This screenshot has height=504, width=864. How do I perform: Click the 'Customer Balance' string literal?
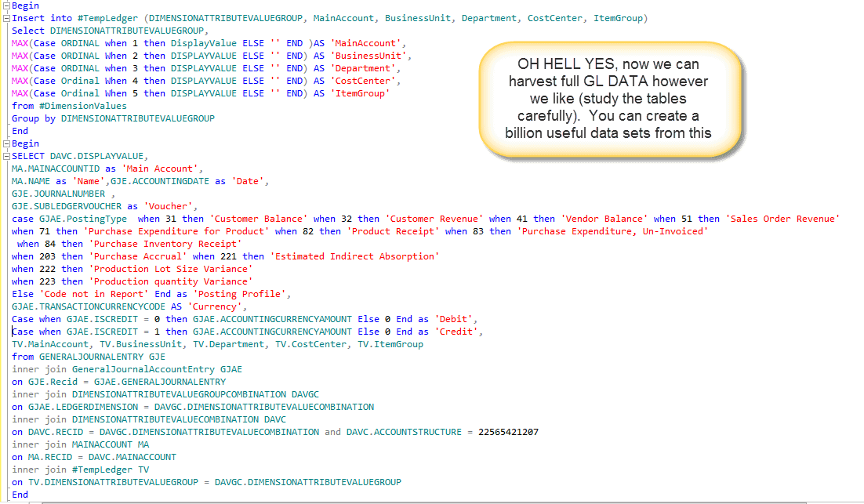pos(259,219)
